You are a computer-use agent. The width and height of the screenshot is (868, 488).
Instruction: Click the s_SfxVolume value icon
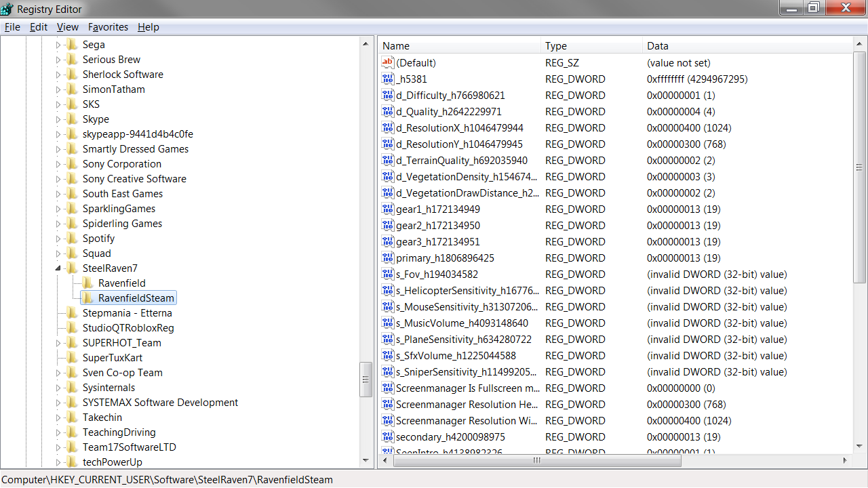[x=388, y=355]
